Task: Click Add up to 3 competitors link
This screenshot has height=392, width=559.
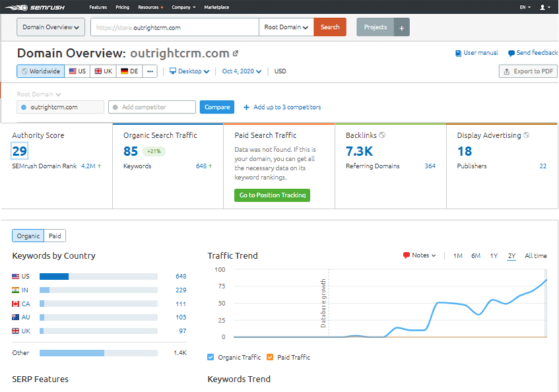Action: (287, 108)
